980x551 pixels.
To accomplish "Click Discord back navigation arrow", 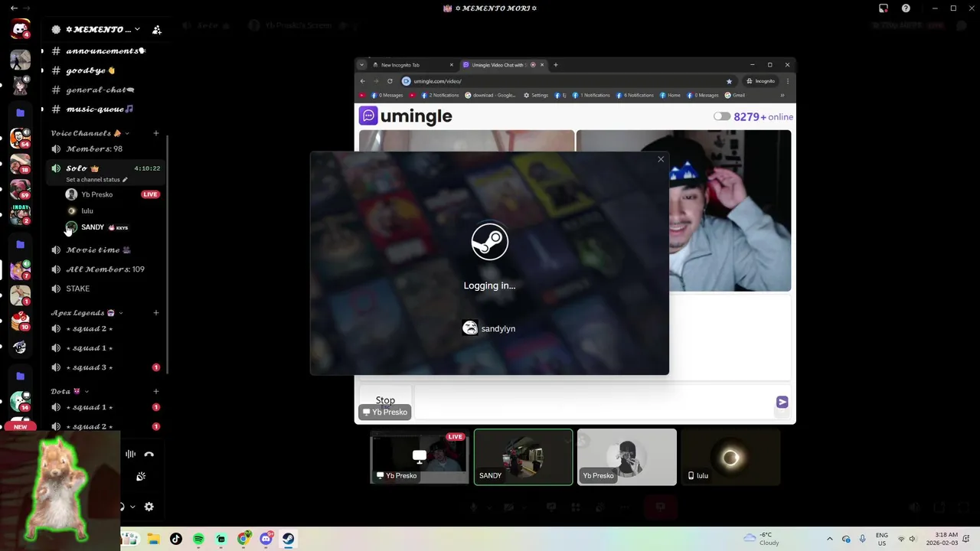I will pyautogui.click(x=14, y=8).
